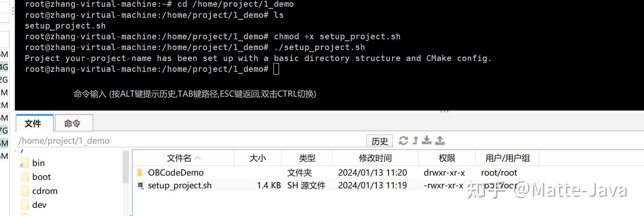Open the upload file icon

[x=440, y=141]
